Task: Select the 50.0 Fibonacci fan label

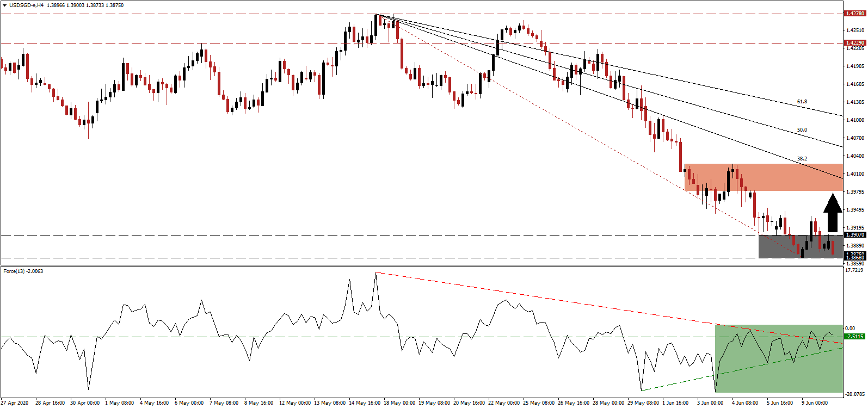Action: (x=802, y=130)
